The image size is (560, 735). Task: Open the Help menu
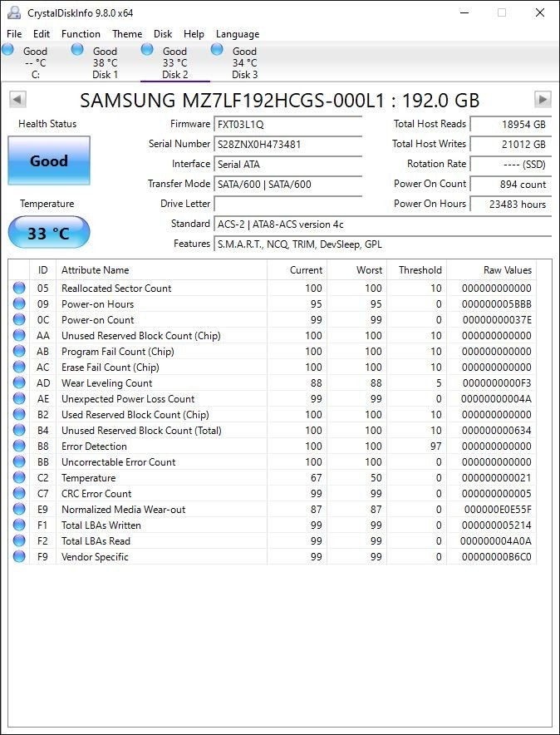click(194, 34)
